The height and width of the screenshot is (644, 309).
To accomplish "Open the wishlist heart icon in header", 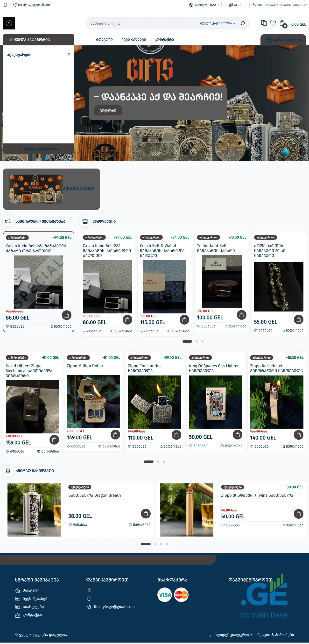I will pos(273,23).
